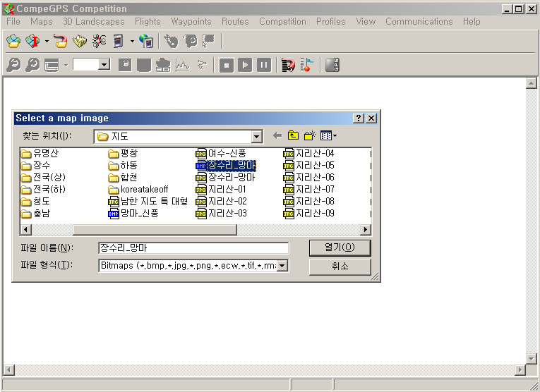Open the Waypoints menu
This screenshot has width=540, height=392.
pyautogui.click(x=191, y=21)
